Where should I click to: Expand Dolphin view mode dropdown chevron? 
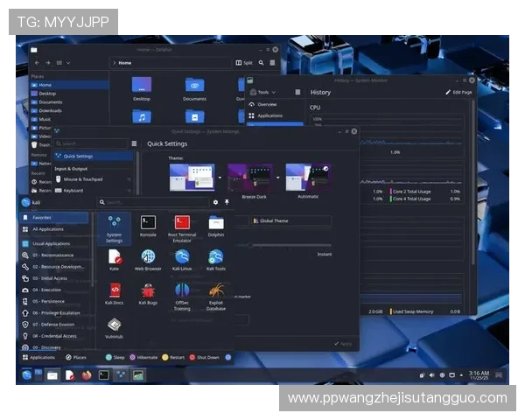point(68,63)
